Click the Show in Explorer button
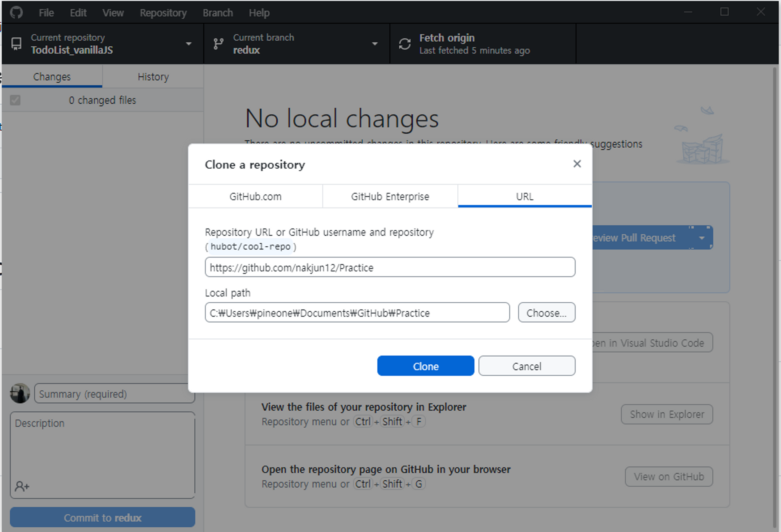 click(x=667, y=414)
